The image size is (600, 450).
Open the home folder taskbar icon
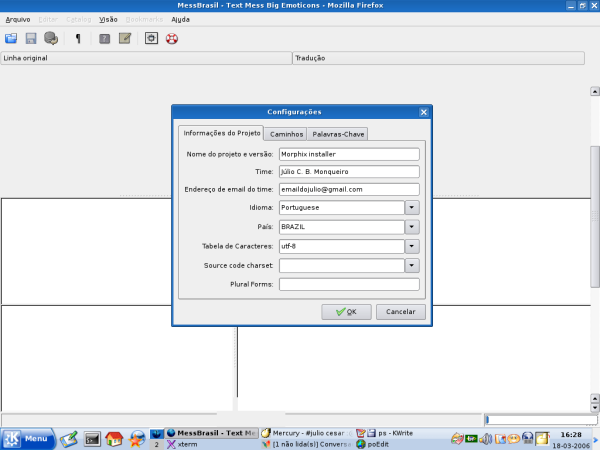(x=114, y=439)
